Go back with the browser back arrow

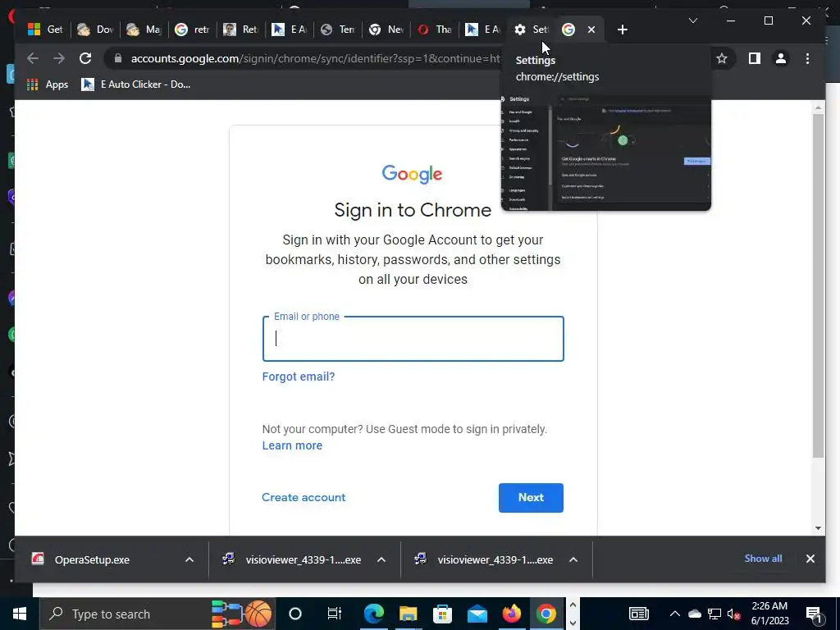pos(33,58)
